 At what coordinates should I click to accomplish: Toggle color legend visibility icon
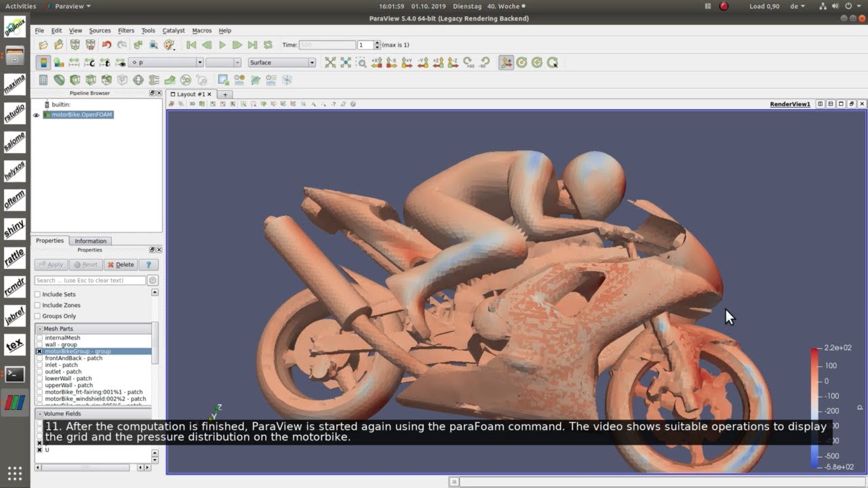43,62
